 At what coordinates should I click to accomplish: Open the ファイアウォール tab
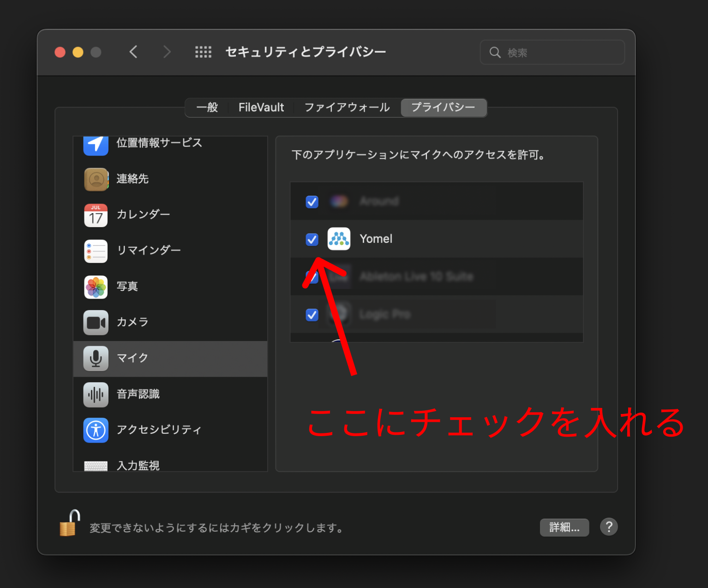(346, 107)
